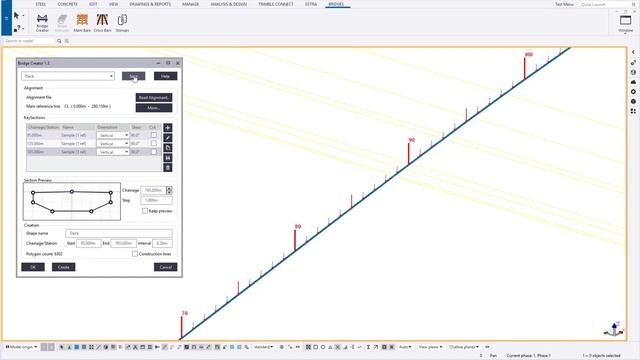Click chainage marker 90 in model view
Viewport: 640px width, 360px height.
pyautogui.click(x=411, y=140)
